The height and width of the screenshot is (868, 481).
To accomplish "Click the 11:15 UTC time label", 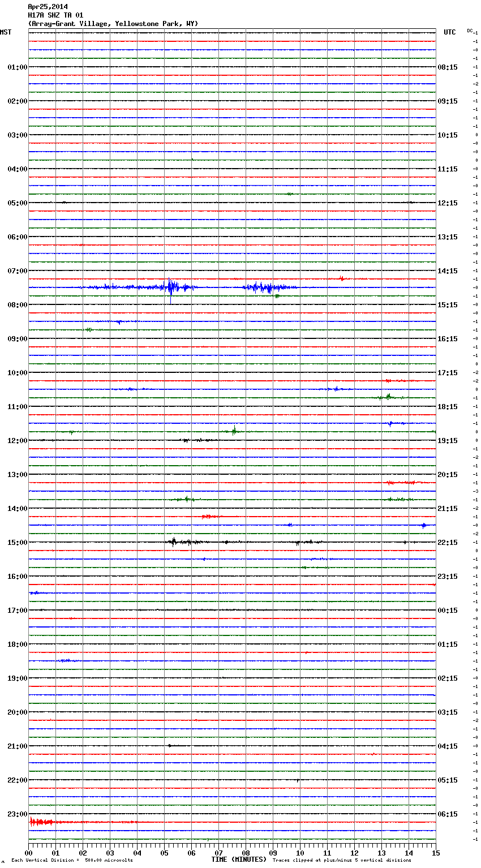I will pos(448,169).
